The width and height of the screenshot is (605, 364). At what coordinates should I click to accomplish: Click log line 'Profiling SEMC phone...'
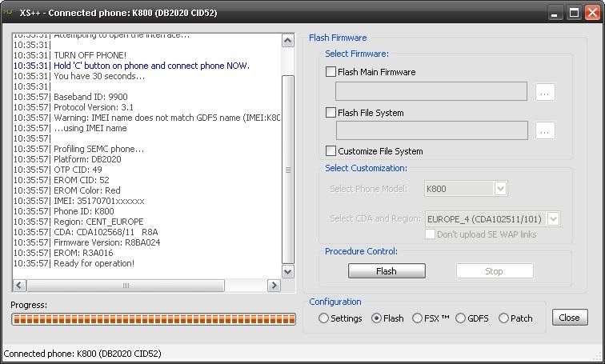click(79, 149)
